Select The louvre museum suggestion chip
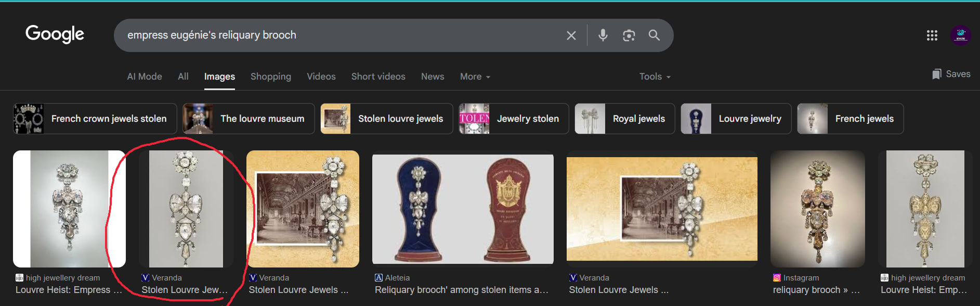 coord(249,119)
